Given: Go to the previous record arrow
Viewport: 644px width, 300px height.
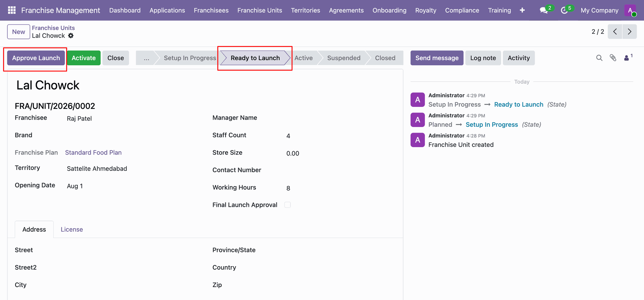Looking at the screenshot, I should click(x=615, y=32).
